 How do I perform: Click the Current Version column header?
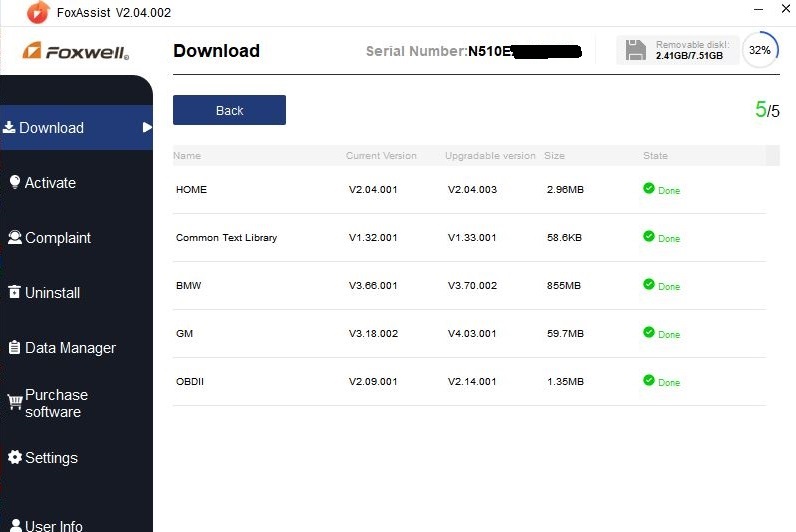pyautogui.click(x=381, y=155)
